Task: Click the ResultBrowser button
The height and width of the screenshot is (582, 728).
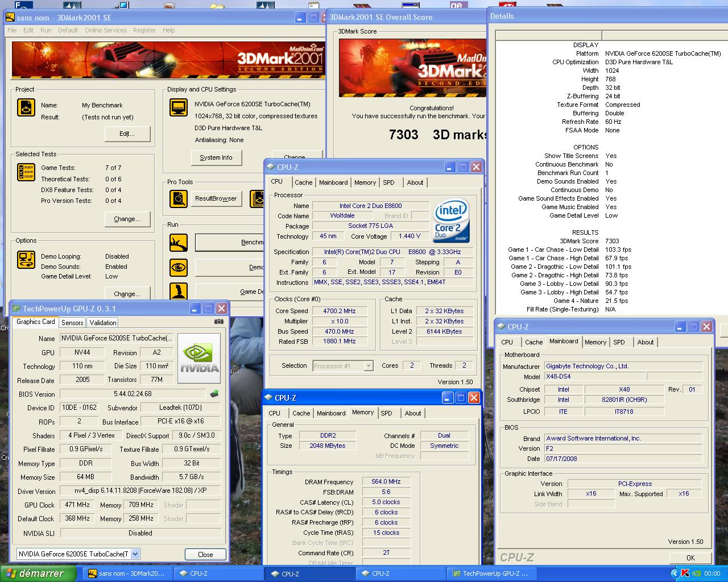Action: coord(216,198)
